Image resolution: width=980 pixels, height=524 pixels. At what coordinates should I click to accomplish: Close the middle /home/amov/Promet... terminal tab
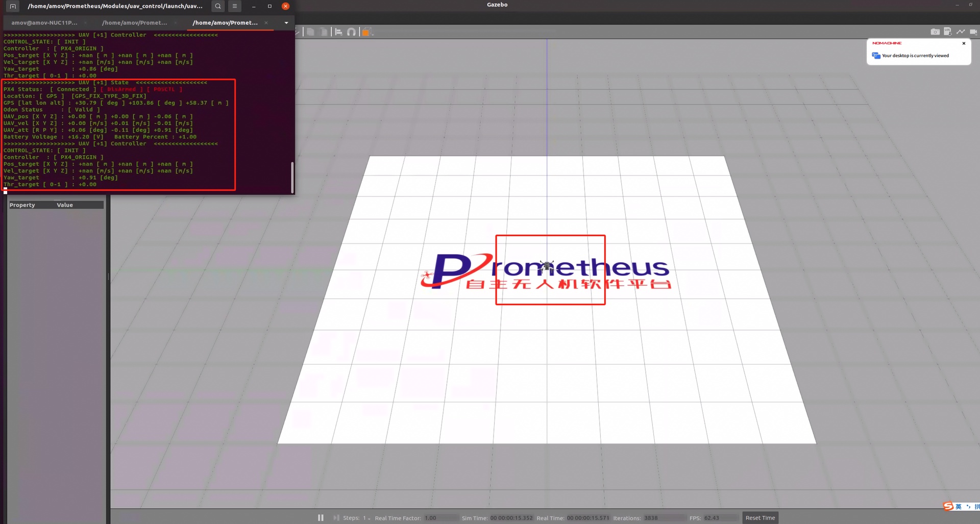176,22
